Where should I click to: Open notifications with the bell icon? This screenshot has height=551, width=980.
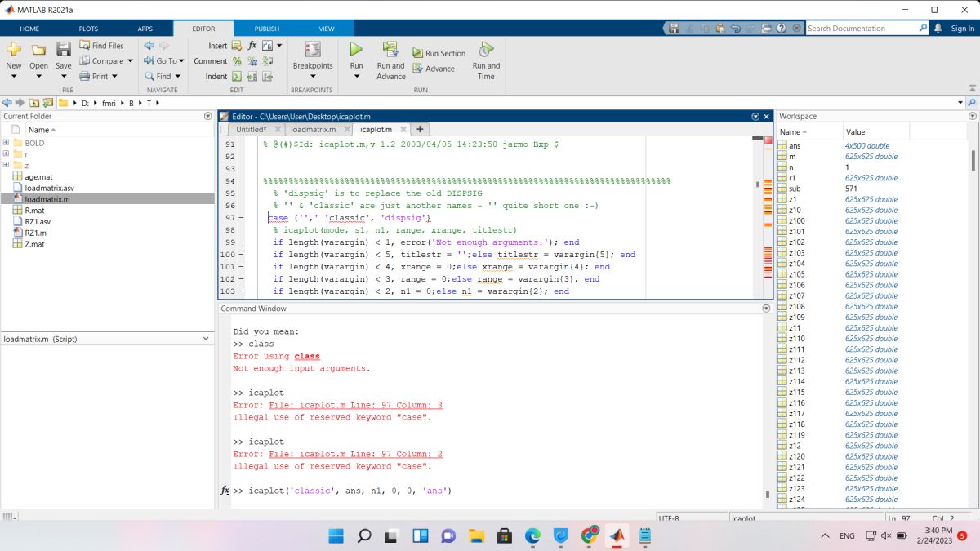pyautogui.click(x=938, y=28)
